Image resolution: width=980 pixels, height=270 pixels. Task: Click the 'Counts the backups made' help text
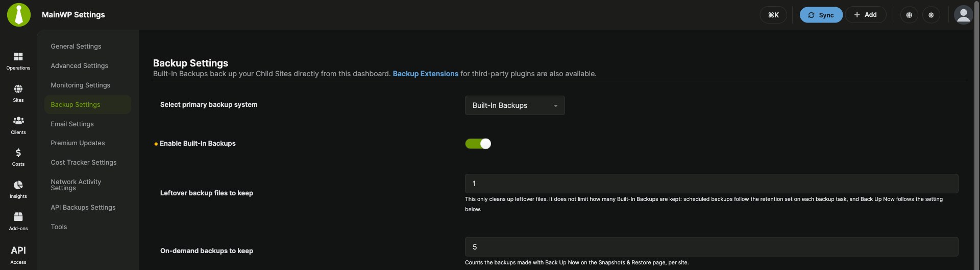click(577, 263)
